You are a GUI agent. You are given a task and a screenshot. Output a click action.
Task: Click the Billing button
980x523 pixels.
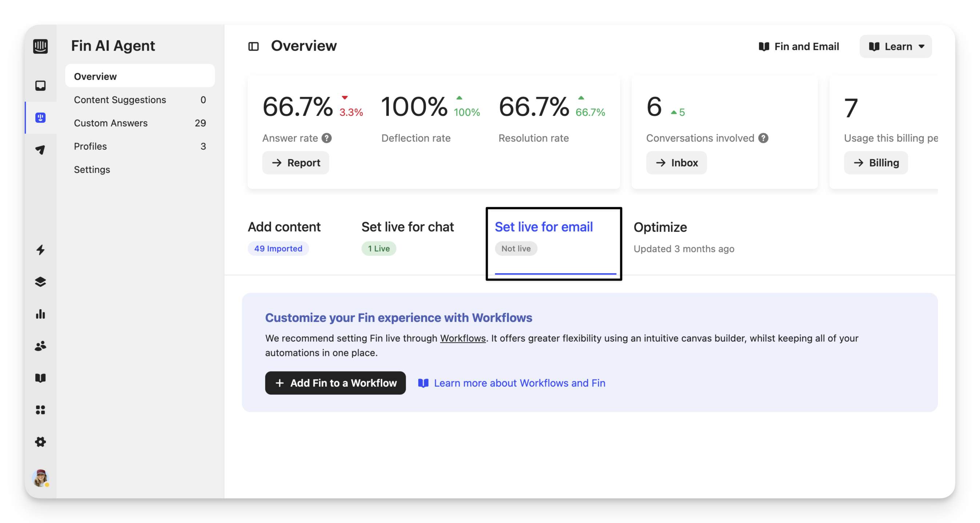click(876, 163)
